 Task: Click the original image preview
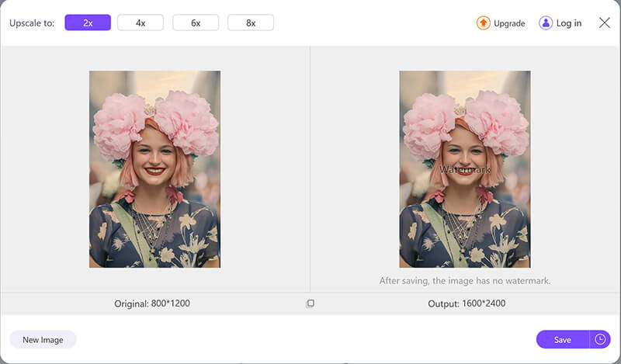(x=154, y=169)
